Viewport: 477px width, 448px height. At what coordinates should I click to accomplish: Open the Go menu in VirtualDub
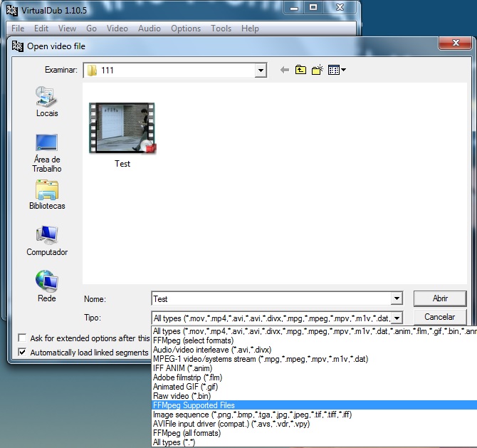91,28
